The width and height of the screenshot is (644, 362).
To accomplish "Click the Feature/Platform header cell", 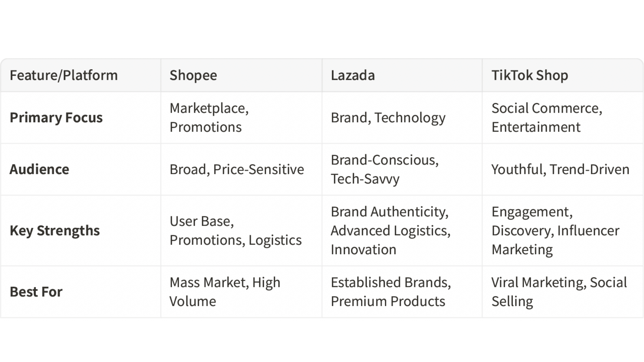I will coord(81,75).
